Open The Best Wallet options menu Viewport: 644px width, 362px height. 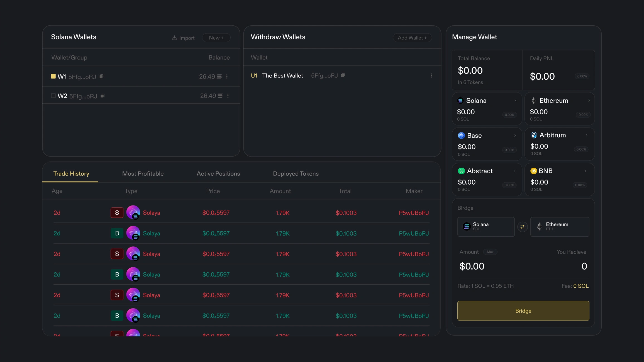pos(431,75)
